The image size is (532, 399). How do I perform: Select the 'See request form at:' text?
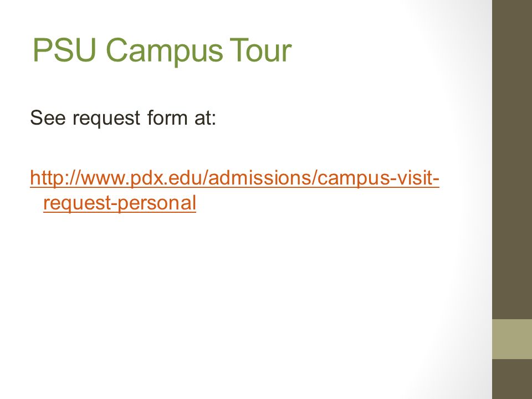coord(123,118)
